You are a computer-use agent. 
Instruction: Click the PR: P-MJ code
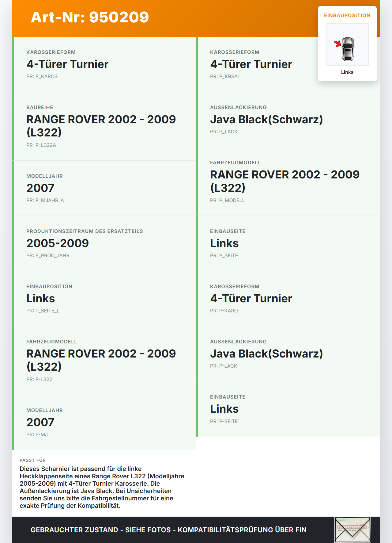tap(37, 435)
